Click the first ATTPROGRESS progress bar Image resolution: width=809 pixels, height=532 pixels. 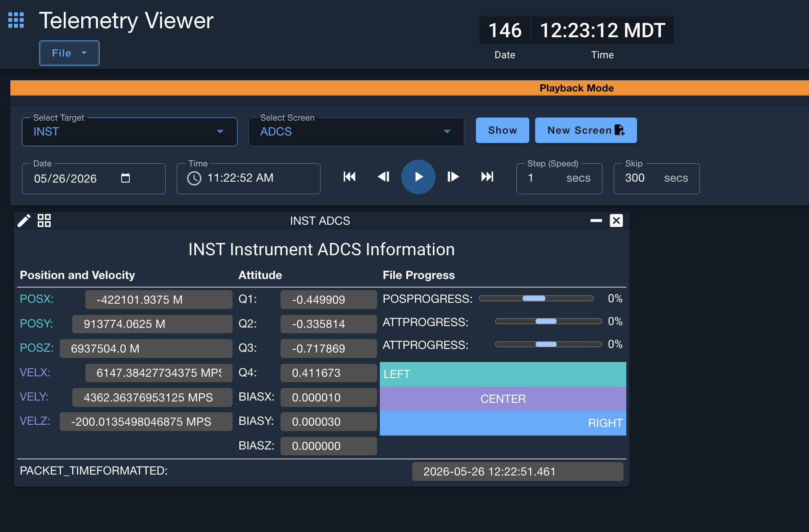coord(548,321)
